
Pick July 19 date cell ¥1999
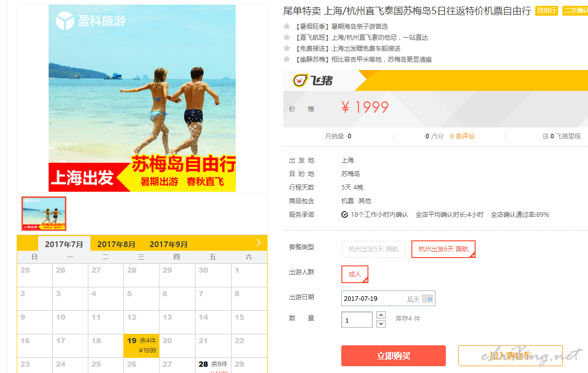point(141,346)
